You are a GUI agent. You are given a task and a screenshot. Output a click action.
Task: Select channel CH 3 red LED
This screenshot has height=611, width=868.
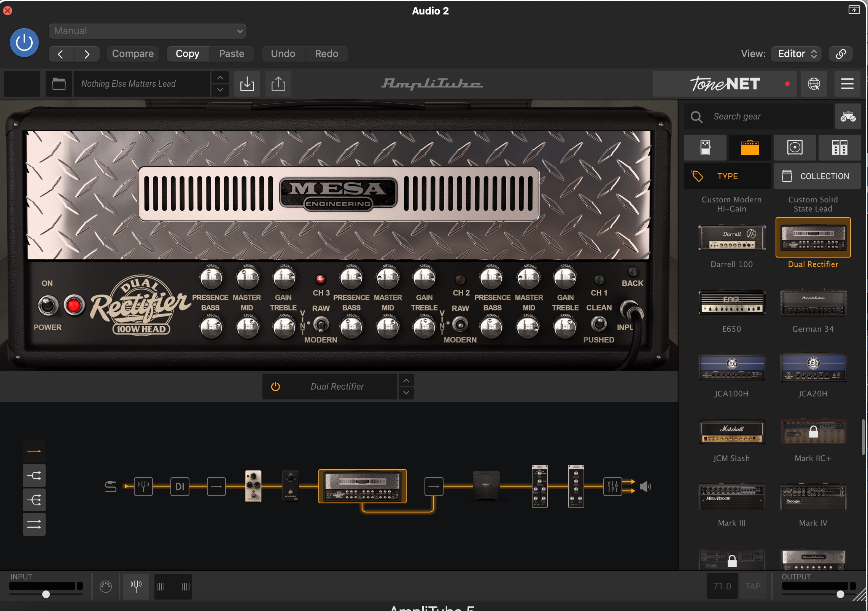[x=321, y=280]
